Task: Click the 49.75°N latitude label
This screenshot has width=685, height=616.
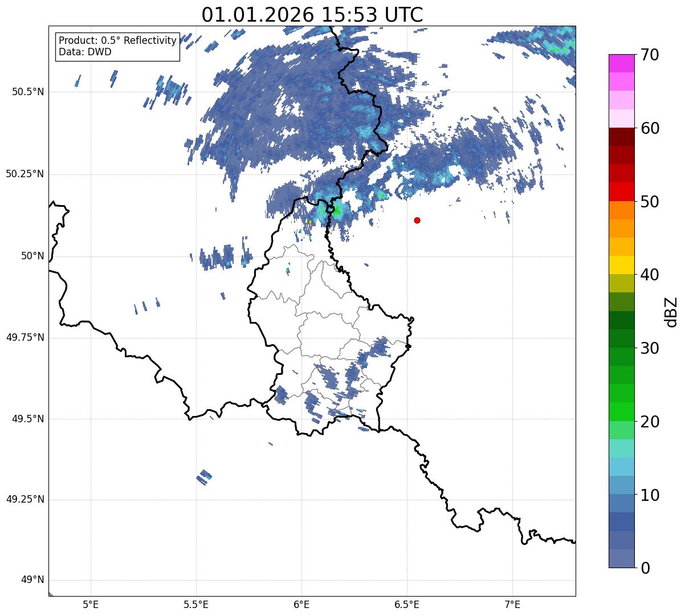Action: coord(25,337)
